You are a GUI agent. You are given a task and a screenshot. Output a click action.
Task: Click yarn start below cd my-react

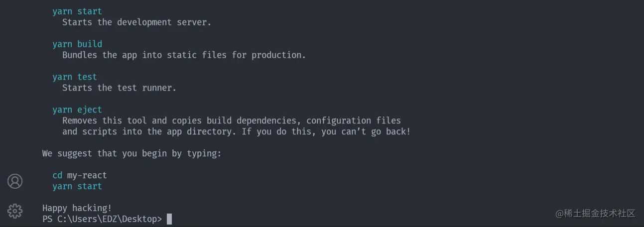(77, 186)
